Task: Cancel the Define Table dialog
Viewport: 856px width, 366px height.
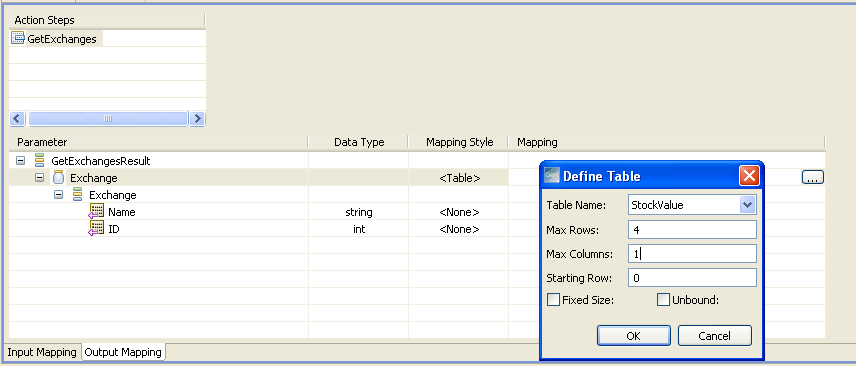Action: pyautogui.click(x=715, y=335)
